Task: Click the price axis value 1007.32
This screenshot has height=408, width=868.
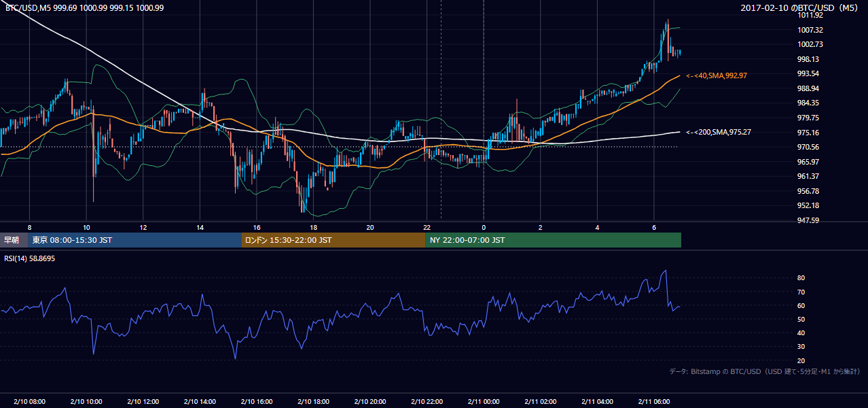Action: coord(810,30)
